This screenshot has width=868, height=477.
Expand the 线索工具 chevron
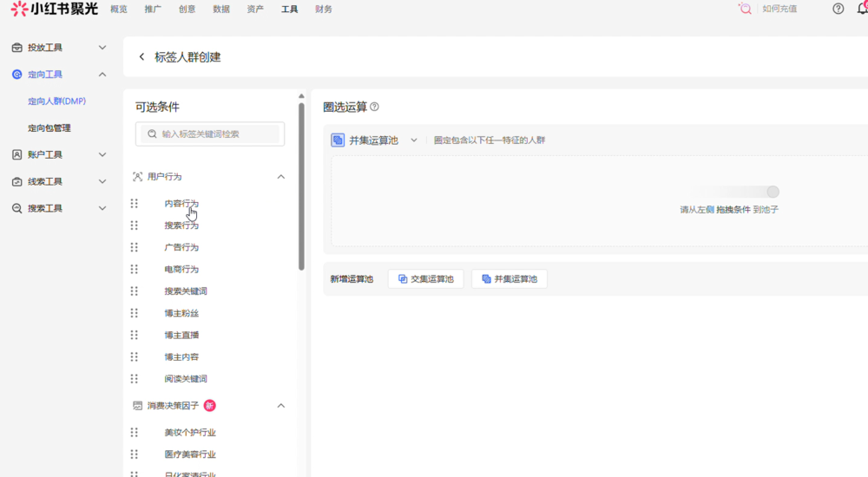[102, 181]
